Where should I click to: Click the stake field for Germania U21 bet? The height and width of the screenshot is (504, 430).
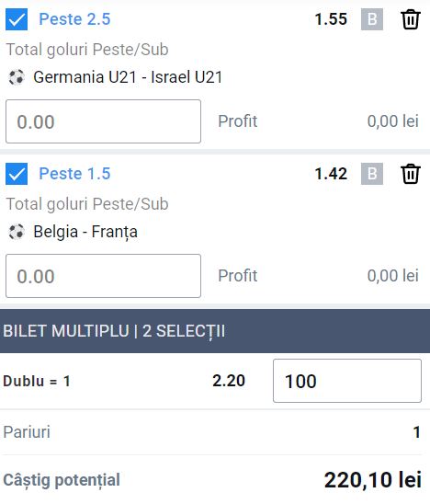[104, 121]
